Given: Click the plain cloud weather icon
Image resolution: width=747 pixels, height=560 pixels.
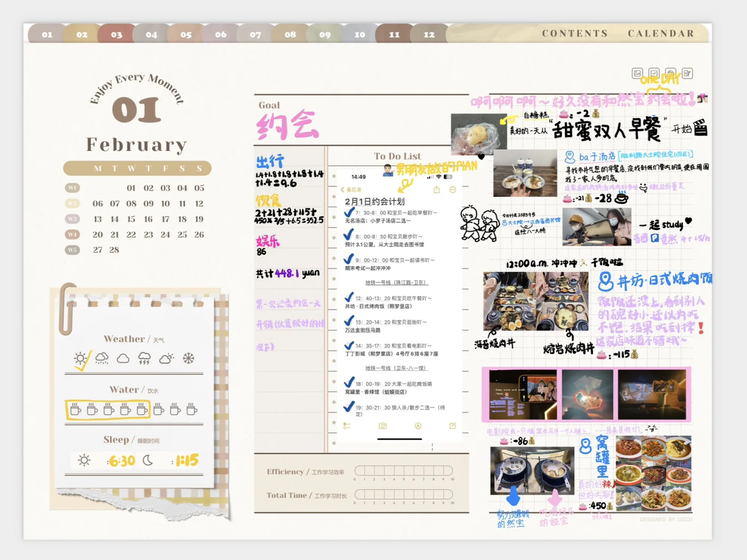Looking at the screenshot, I should coord(123,358).
